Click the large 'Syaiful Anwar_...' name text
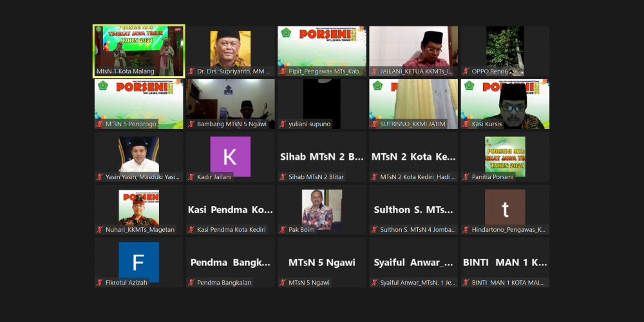The width and height of the screenshot is (644, 322). click(x=413, y=263)
